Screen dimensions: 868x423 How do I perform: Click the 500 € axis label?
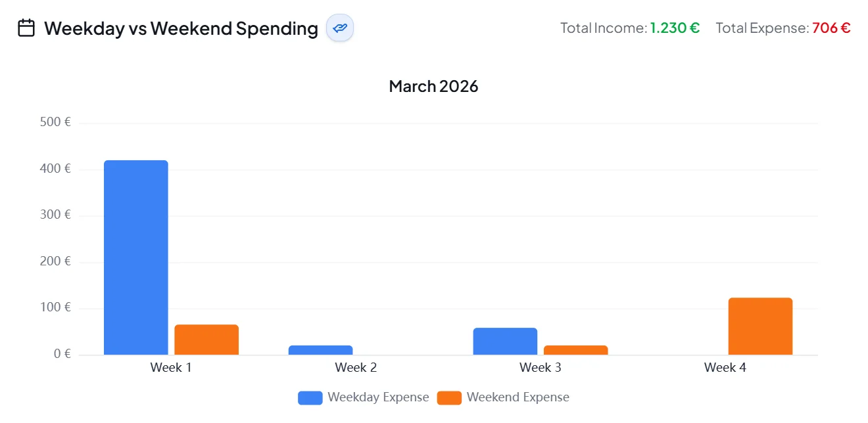[x=55, y=122]
